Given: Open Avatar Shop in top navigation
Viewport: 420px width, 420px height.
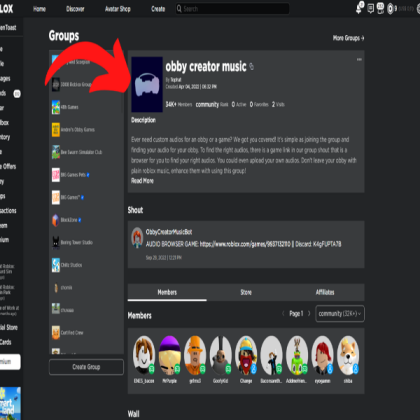Looking at the screenshot, I should click(118, 9).
